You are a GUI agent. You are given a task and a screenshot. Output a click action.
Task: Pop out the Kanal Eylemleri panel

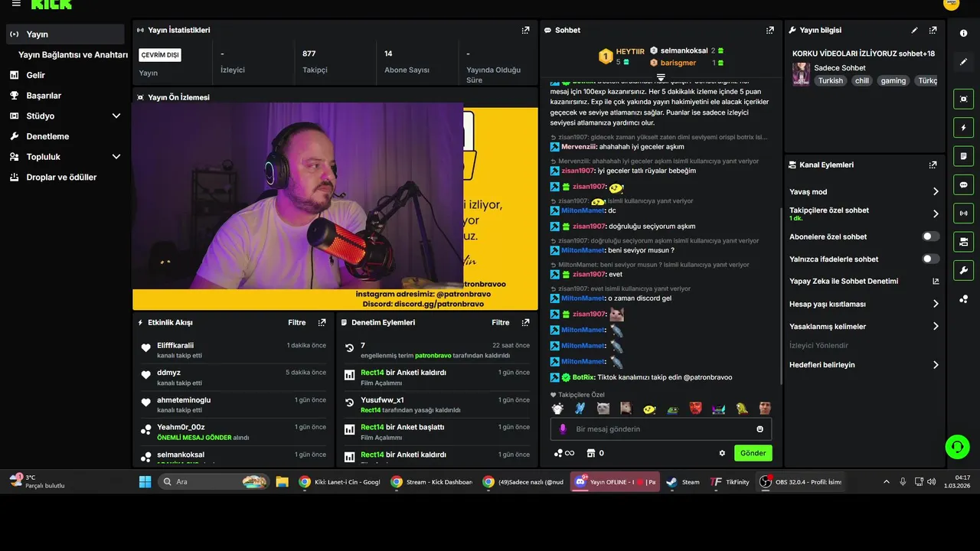point(933,165)
